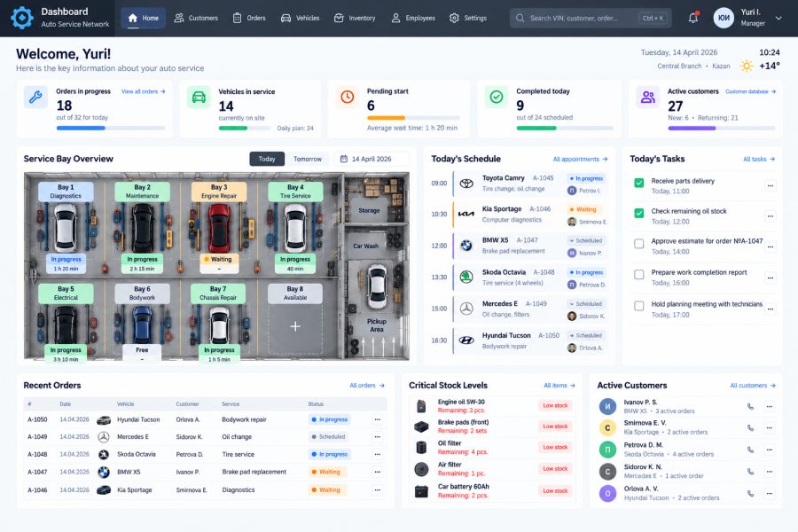
Task: Click the Car battery 60Ah product icon
Action: pyautogui.click(x=421, y=490)
